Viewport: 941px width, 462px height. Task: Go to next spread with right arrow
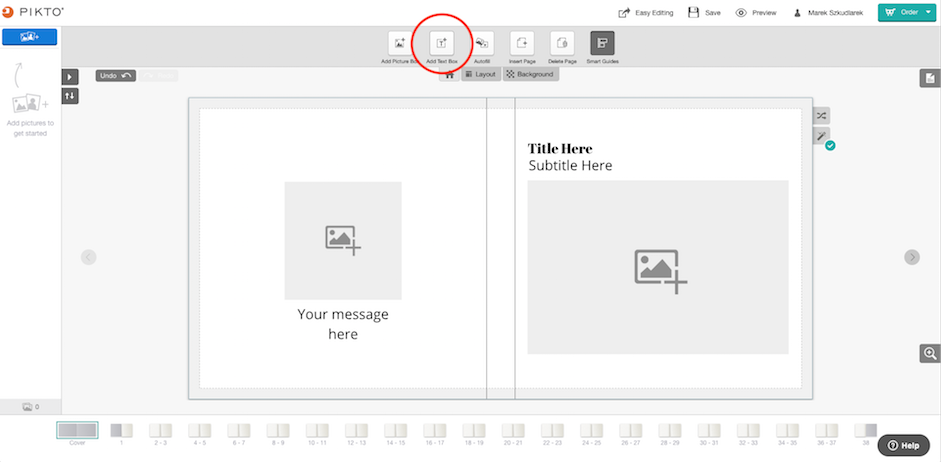tap(912, 257)
